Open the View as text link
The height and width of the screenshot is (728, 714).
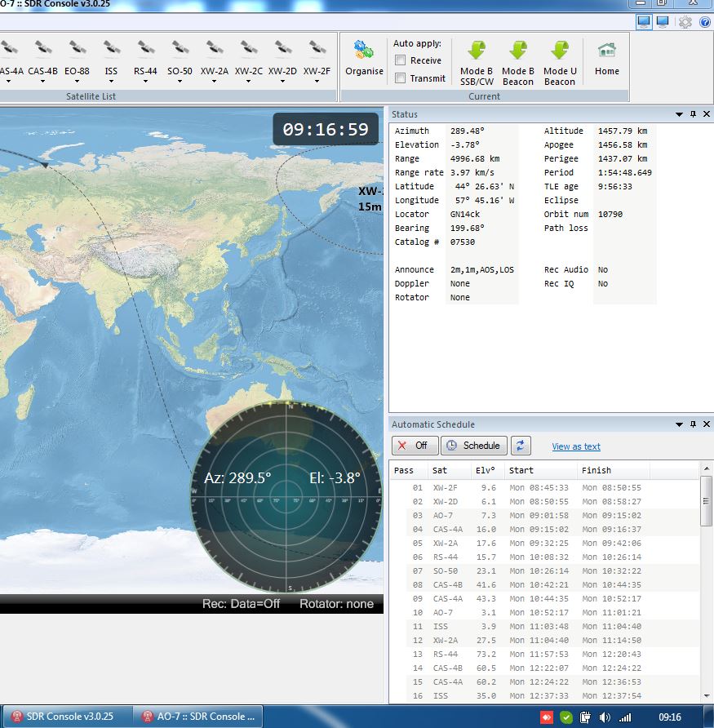[575, 446]
